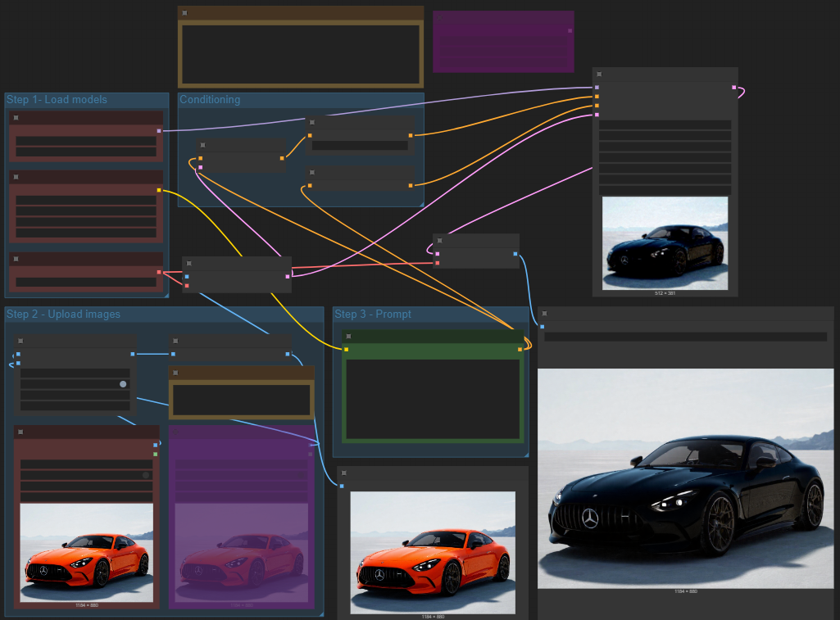Collapse the node holding the large black car image

tap(544, 314)
